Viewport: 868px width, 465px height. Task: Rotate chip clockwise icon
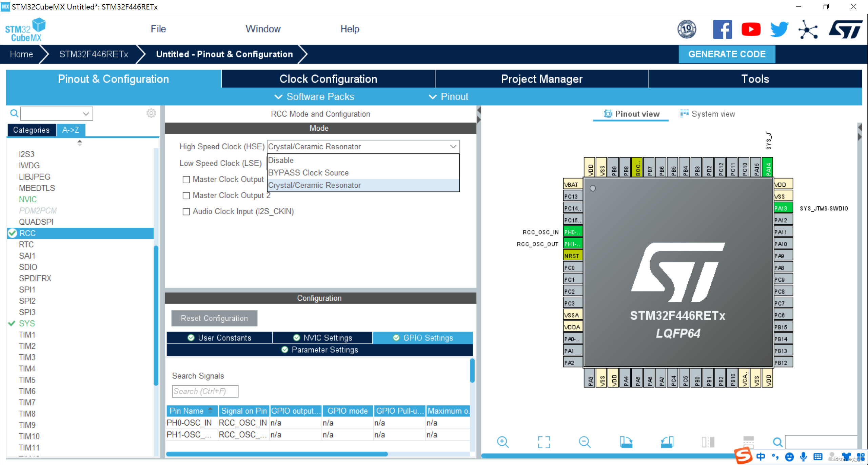point(626,442)
